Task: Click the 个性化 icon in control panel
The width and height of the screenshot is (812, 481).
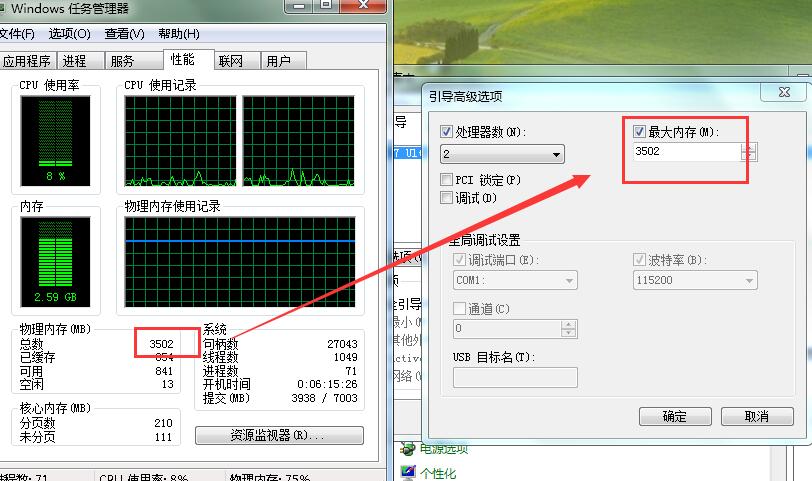Action: [x=408, y=472]
